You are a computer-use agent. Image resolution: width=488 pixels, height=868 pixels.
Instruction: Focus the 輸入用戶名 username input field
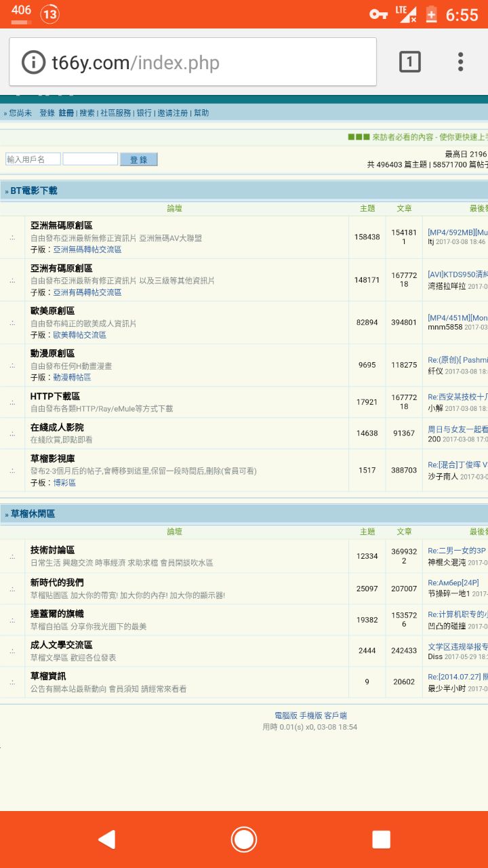tap(33, 159)
